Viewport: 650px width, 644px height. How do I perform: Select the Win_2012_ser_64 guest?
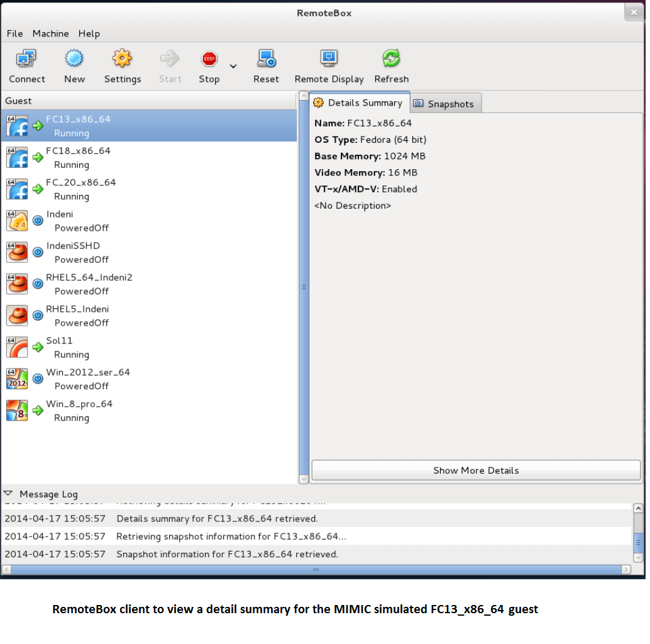coord(87,379)
